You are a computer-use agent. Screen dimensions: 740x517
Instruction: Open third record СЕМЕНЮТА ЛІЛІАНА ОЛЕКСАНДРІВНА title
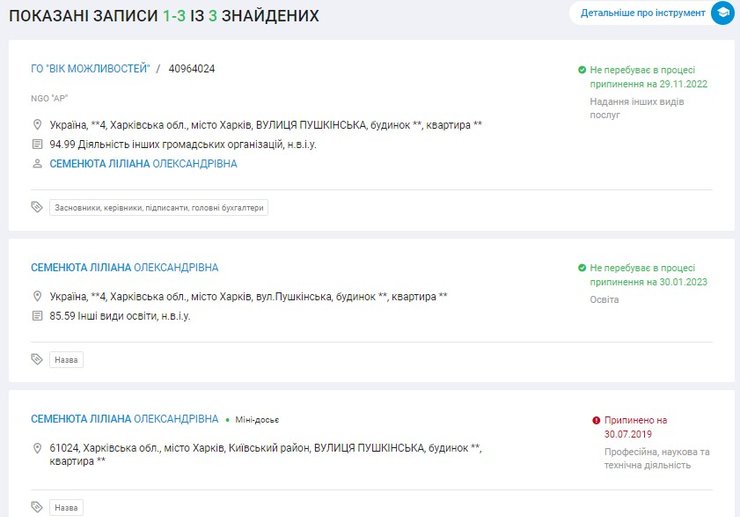pyautogui.click(x=124, y=419)
